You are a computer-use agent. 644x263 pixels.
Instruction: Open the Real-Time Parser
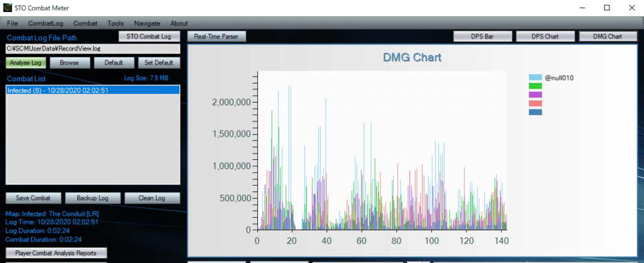(x=217, y=36)
